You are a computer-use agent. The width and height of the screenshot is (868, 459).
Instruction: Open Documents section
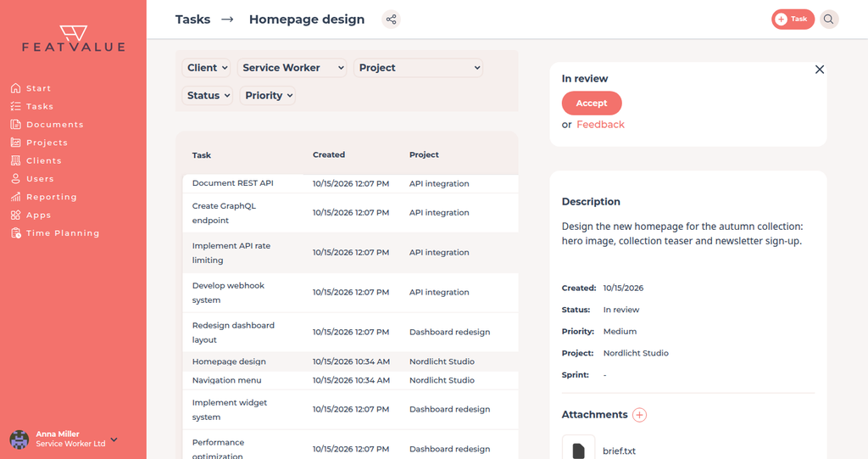[x=55, y=124]
